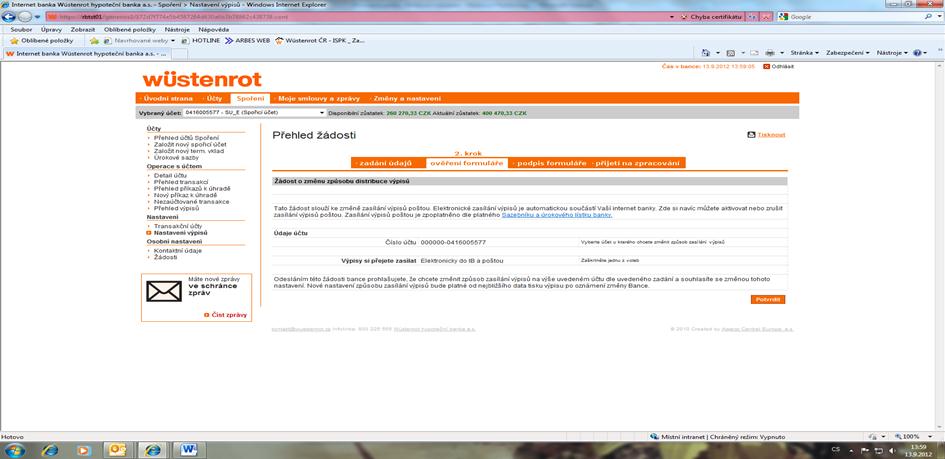Go to Úvodní strana tab
The image size is (945, 459).
point(167,98)
